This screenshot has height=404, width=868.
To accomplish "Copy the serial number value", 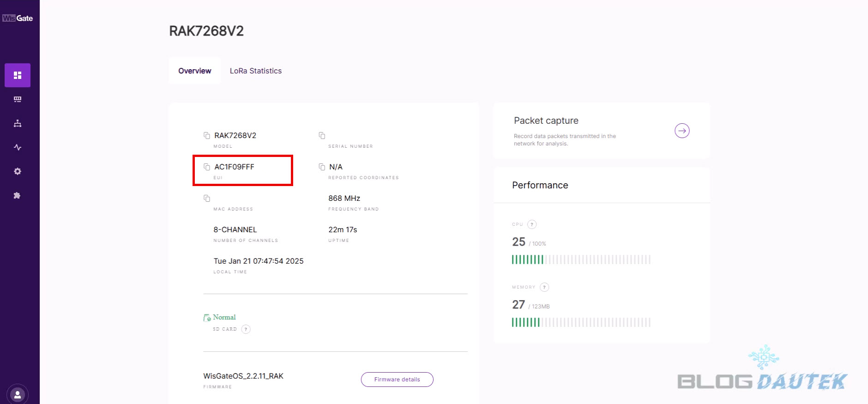I will [x=322, y=135].
